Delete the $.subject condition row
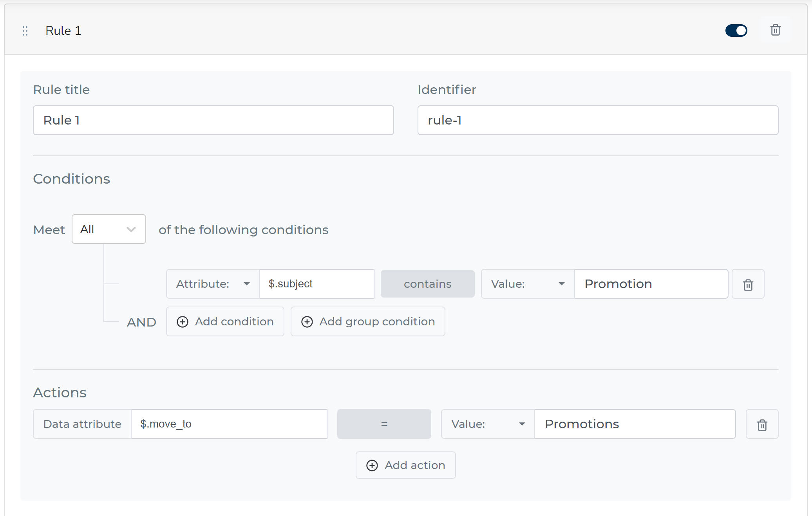This screenshot has height=516, width=812. point(748,284)
